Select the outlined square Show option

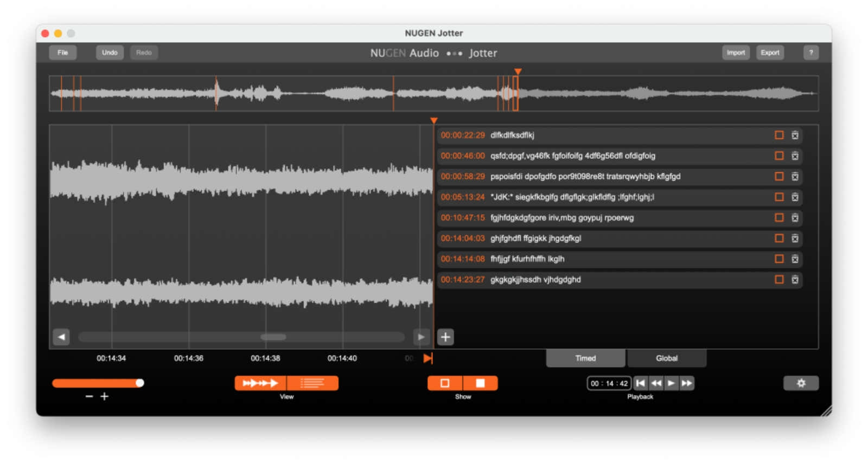(x=445, y=383)
